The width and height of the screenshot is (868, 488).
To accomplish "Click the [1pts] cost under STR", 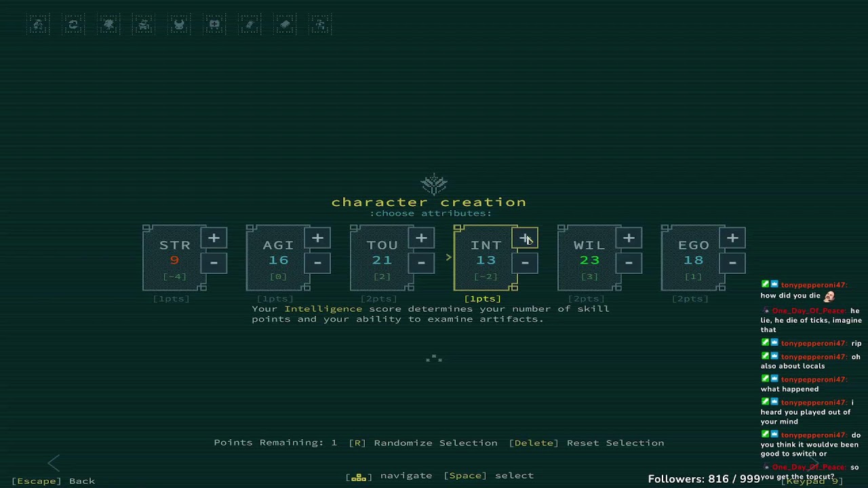I will [x=172, y=298].
